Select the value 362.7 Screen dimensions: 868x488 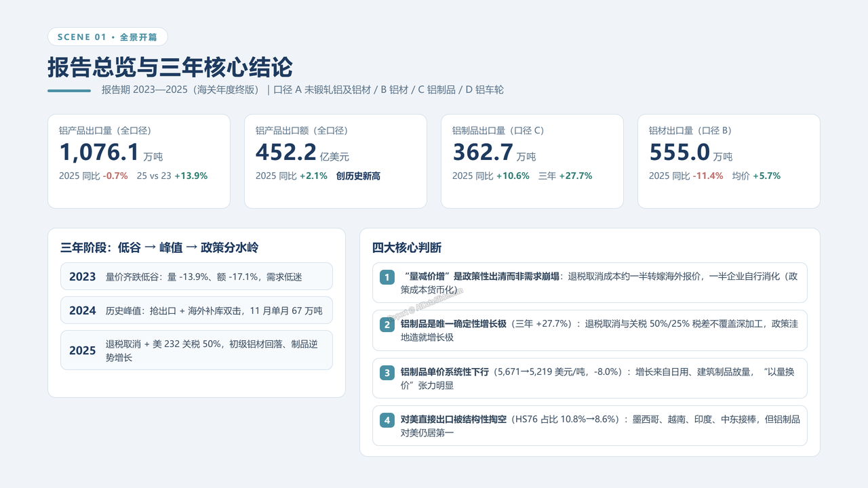tap(483, 152)
